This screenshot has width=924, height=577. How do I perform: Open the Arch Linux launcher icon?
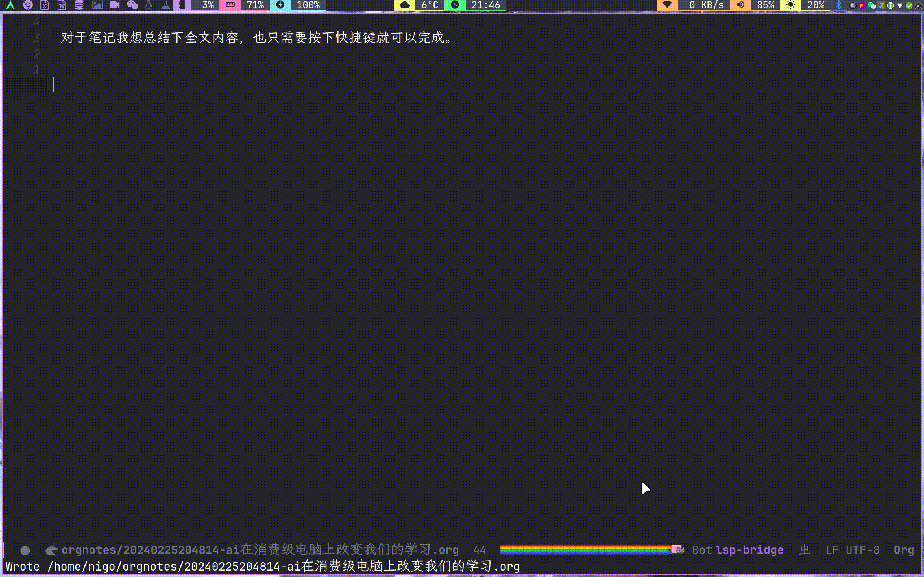10,5
